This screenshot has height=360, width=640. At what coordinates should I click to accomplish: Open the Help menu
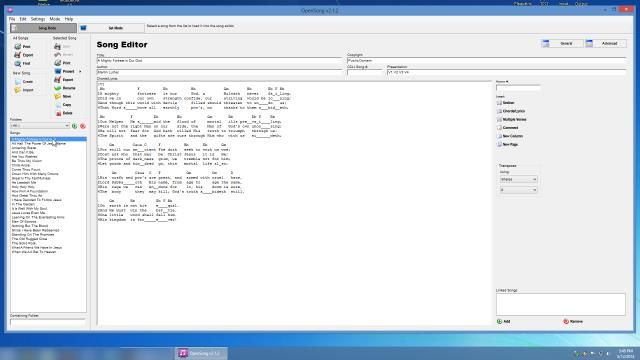(69, 19)
